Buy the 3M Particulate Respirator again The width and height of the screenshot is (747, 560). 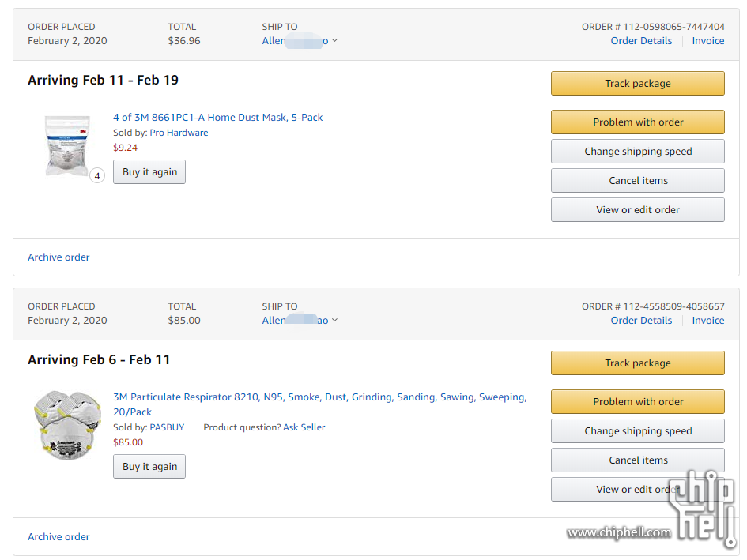[x=149, y=467]
